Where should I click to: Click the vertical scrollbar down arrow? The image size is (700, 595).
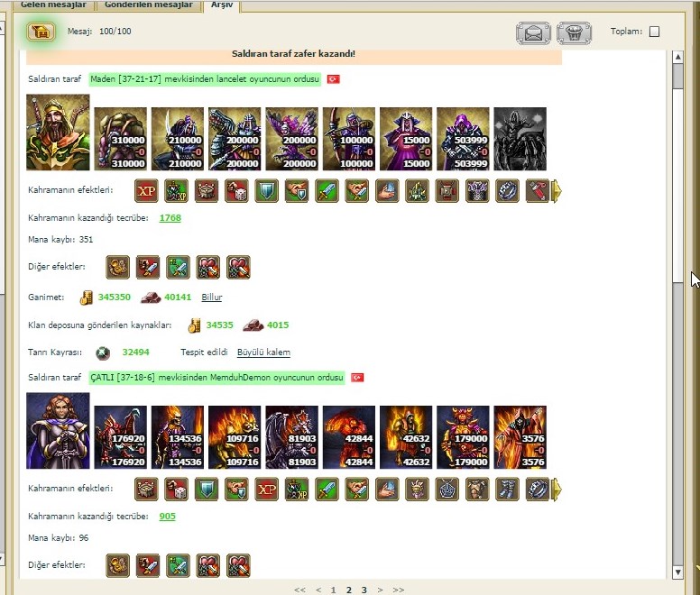[x=677, y=573]
